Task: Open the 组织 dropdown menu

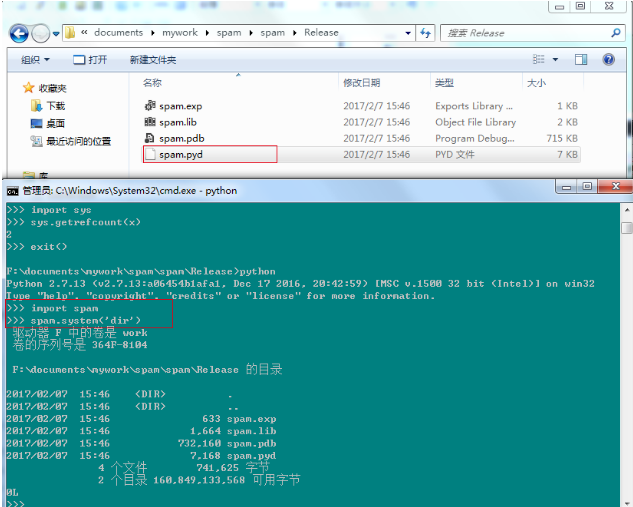Action: click(36, 60)
